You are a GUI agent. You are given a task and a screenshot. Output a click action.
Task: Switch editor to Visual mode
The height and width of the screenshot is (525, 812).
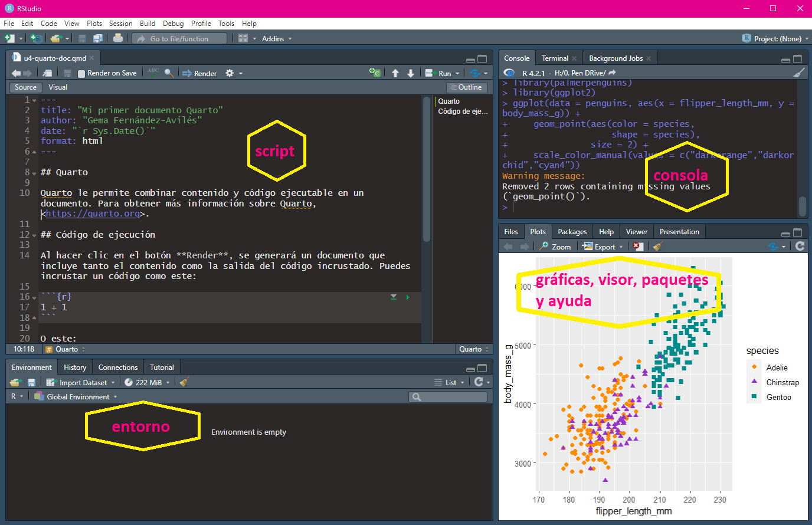click(x=58, y=87)
